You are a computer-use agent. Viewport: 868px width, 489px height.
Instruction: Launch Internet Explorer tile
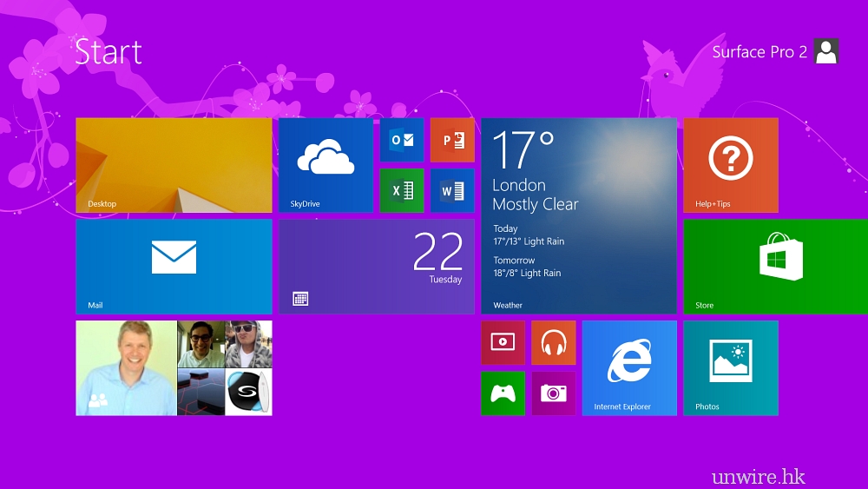click(x=629, y=367)
